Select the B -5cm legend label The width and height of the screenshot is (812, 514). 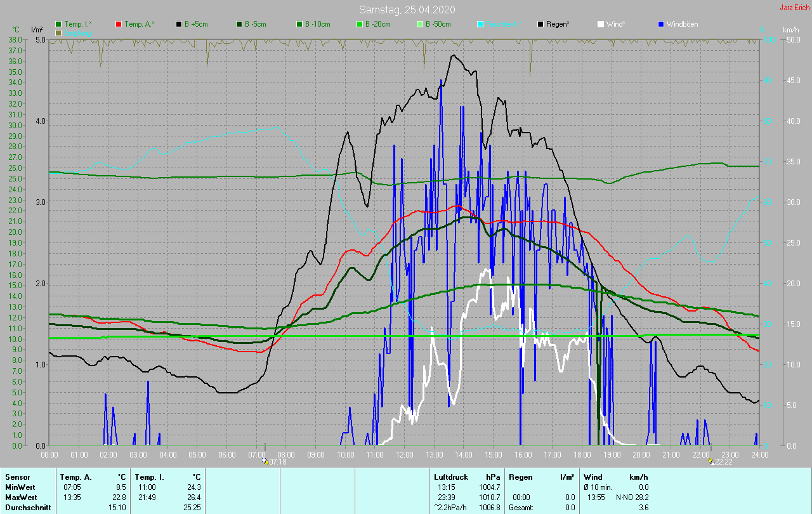257,24
